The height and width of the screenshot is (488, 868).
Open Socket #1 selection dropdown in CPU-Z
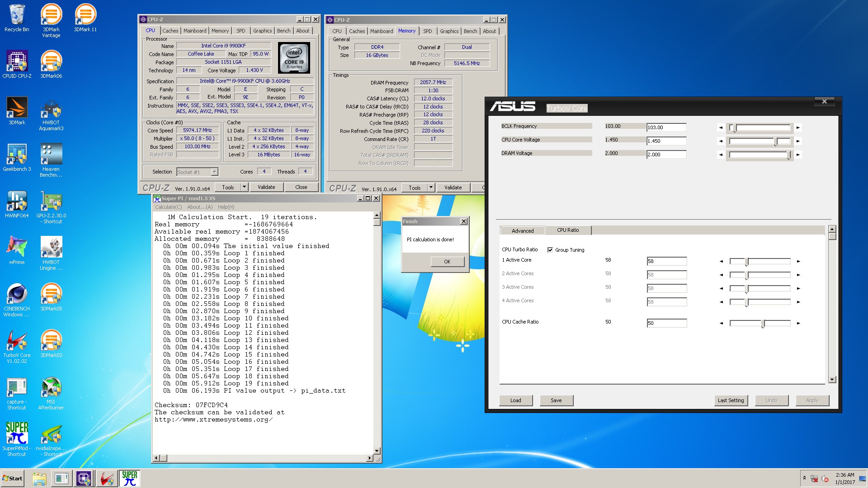197,172
